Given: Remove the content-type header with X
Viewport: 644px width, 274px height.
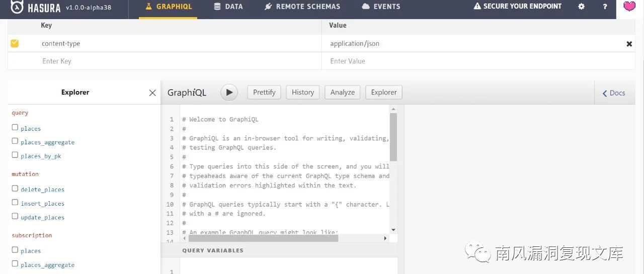Looking at the screenshot, I should [x=629, y=44].
